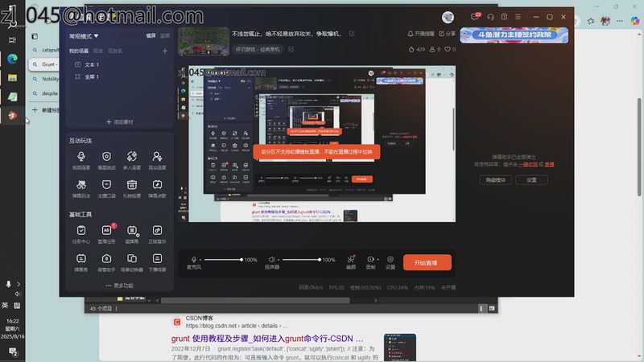Image resolution: width=644 pixels, height=362 pixels.
Task: Adjust microphone volume slider
Action: [223, 259]
